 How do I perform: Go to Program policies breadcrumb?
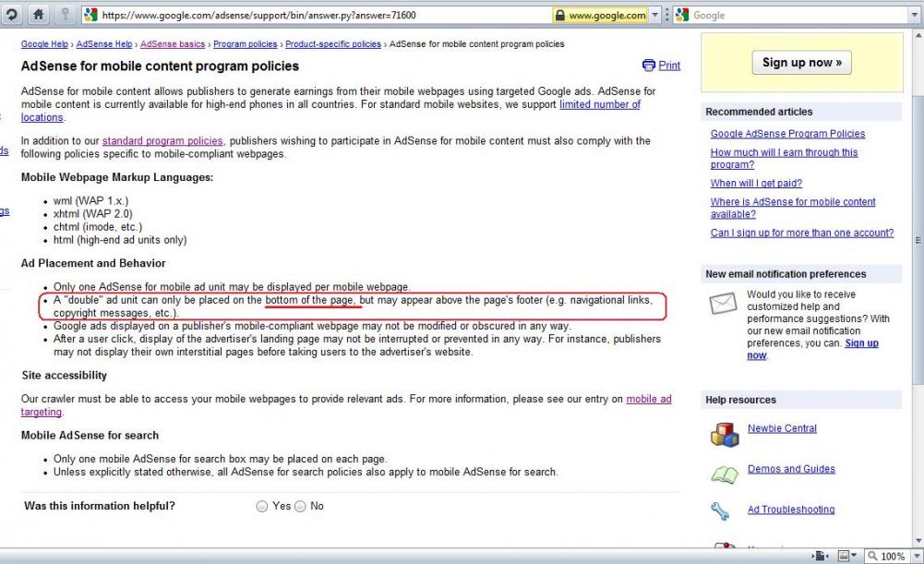coord(246,44)
